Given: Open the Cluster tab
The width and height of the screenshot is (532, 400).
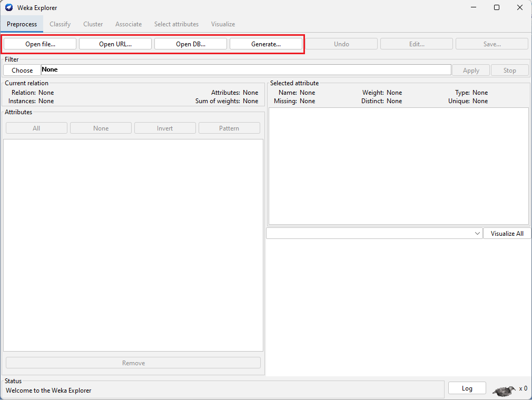Looking at the screenshot, I should [x=93, y=24].
